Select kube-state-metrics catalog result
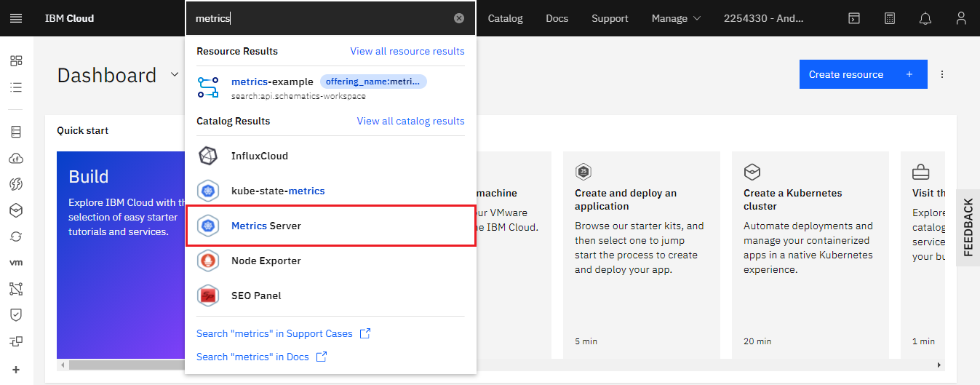This screenshot has height=385, width=980. click(331, 191)
